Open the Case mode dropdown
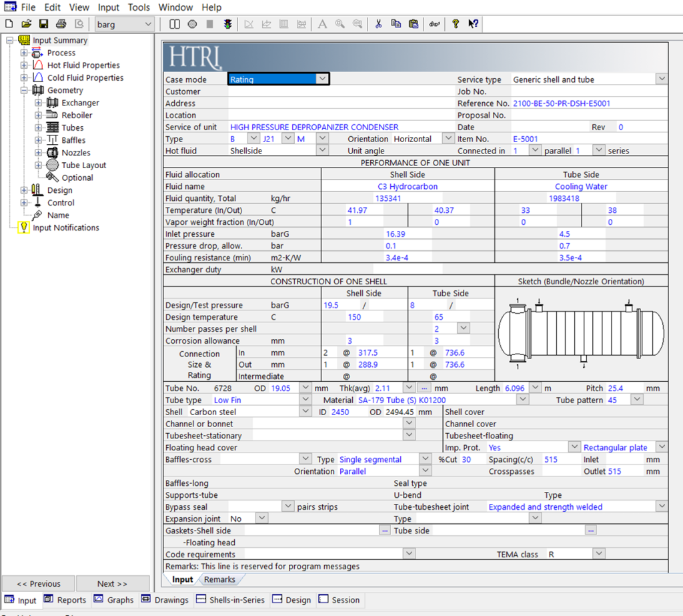 [x=322, y=79]
